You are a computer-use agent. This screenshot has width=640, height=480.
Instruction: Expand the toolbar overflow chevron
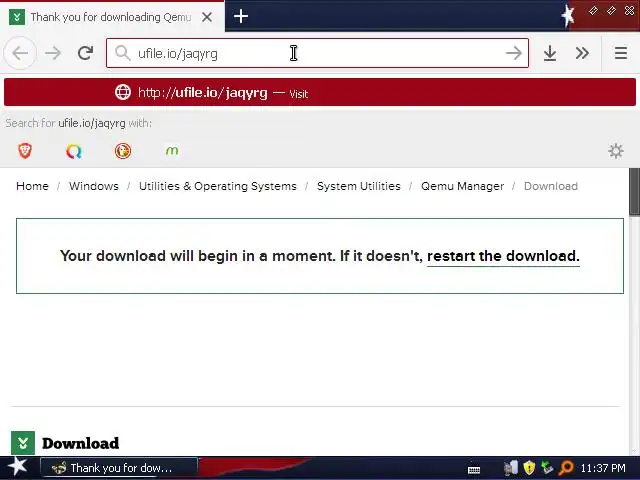[582, 53]
